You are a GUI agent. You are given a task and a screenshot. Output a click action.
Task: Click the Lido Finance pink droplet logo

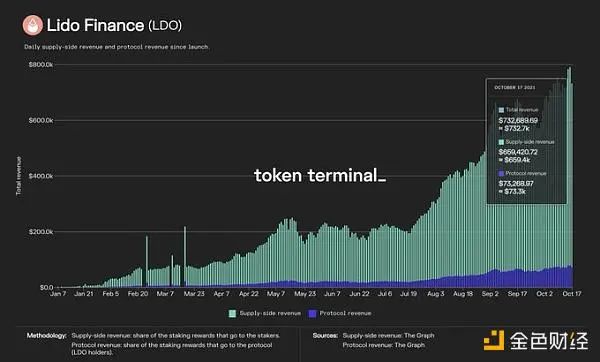(x=33, y=25)
